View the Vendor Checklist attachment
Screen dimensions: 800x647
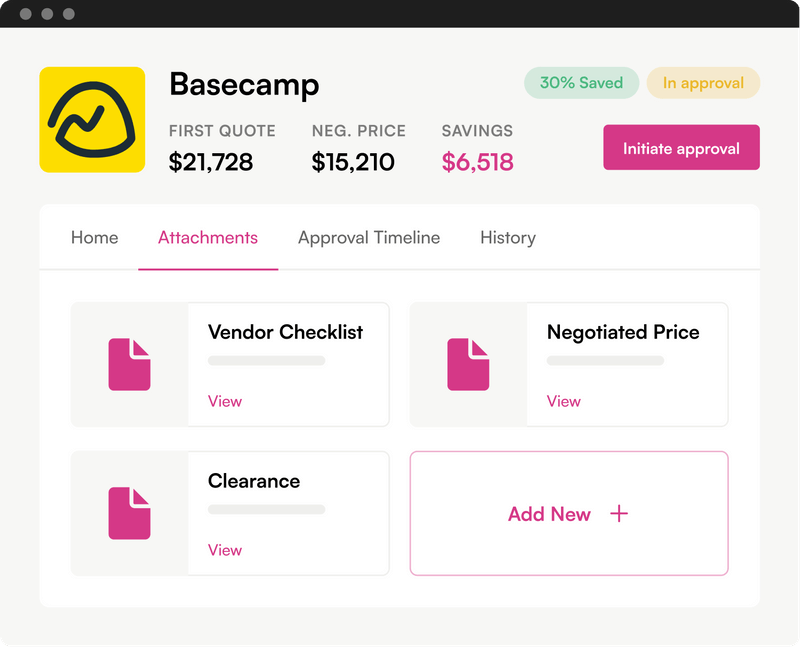click(225, 401)
